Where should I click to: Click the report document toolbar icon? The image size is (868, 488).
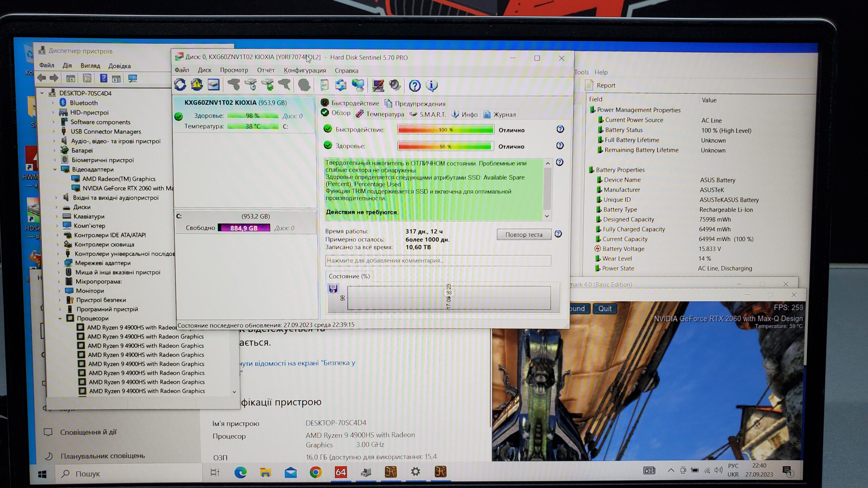point(324,85)
